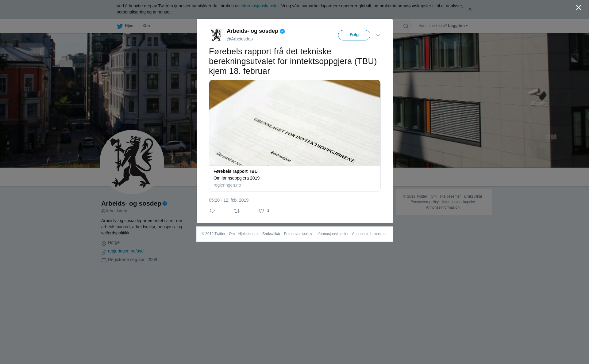Close the tweet overlay with X
589x364 pixels.
579,8
